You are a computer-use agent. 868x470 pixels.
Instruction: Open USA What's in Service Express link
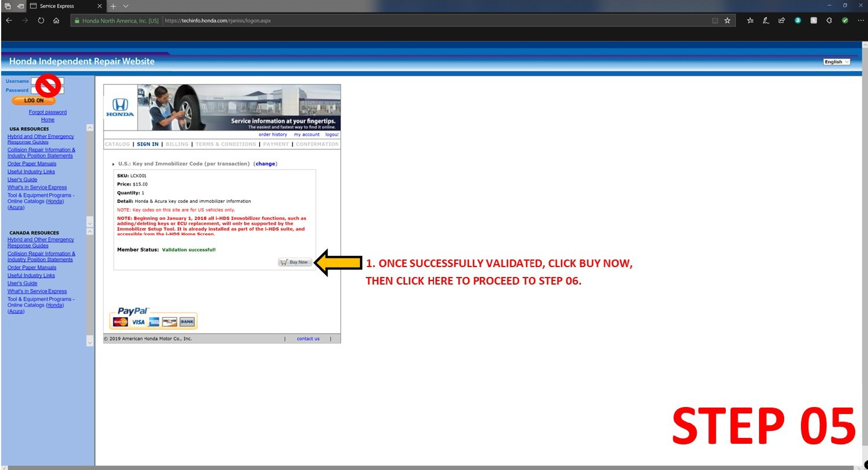click(37, 188)
